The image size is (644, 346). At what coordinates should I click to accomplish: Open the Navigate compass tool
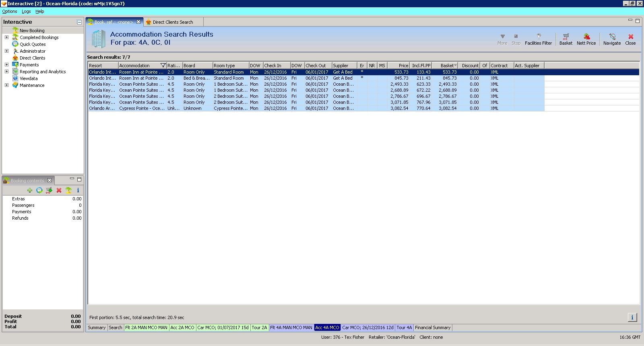(612, 39)
